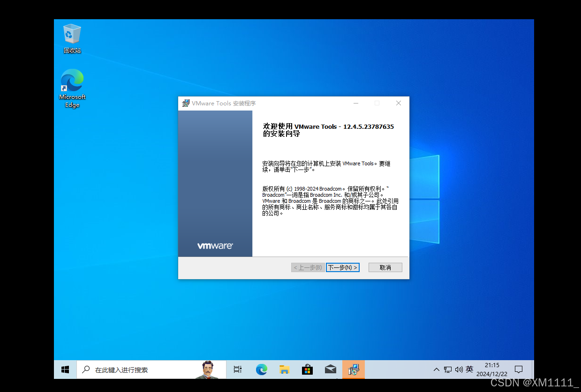This screenshot has width=581, height=392.
Task: Click the volume speaker icon in tray
Action: pos(459,370)
